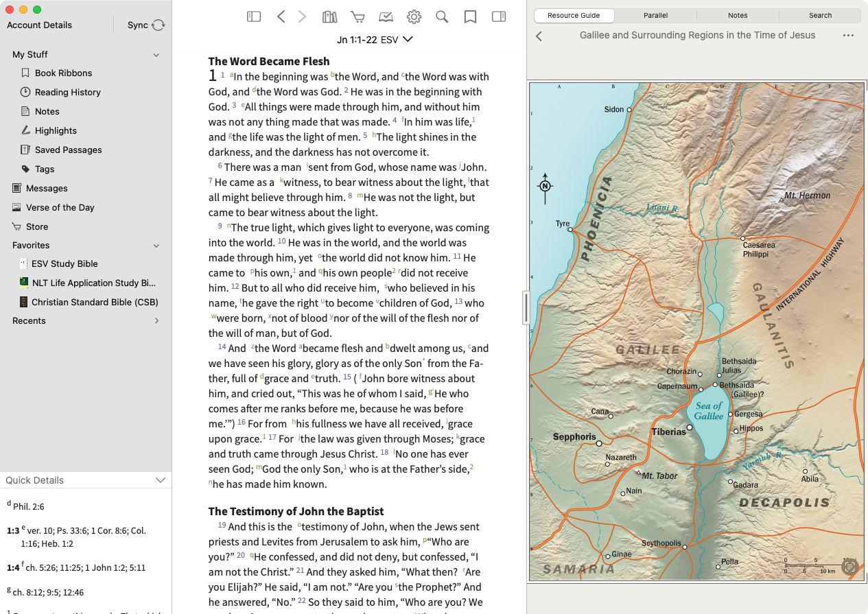Open Book Ribbons in sidebar

click(x=63, y=73)
